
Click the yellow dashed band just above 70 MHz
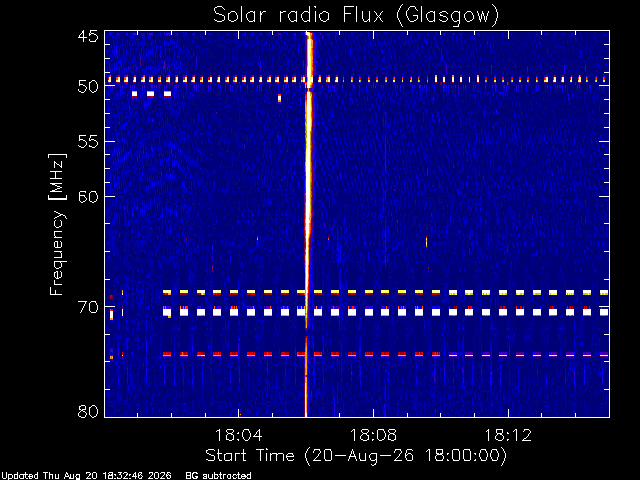click(385, 292)
